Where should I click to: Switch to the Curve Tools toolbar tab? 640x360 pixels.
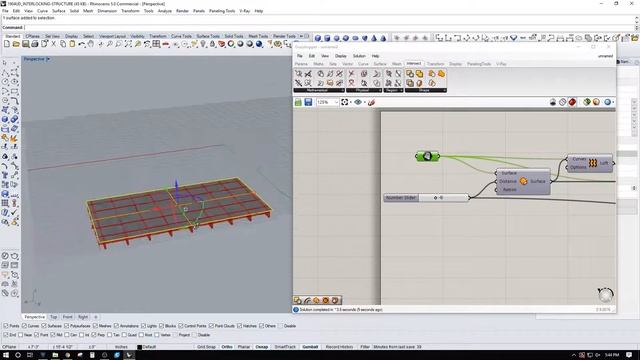181,36
